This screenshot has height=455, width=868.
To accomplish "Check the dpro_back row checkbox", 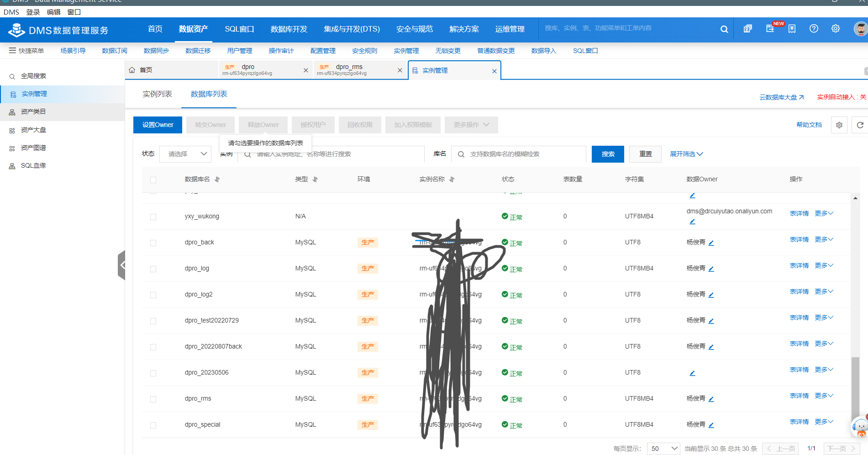I will pos(153,243).
